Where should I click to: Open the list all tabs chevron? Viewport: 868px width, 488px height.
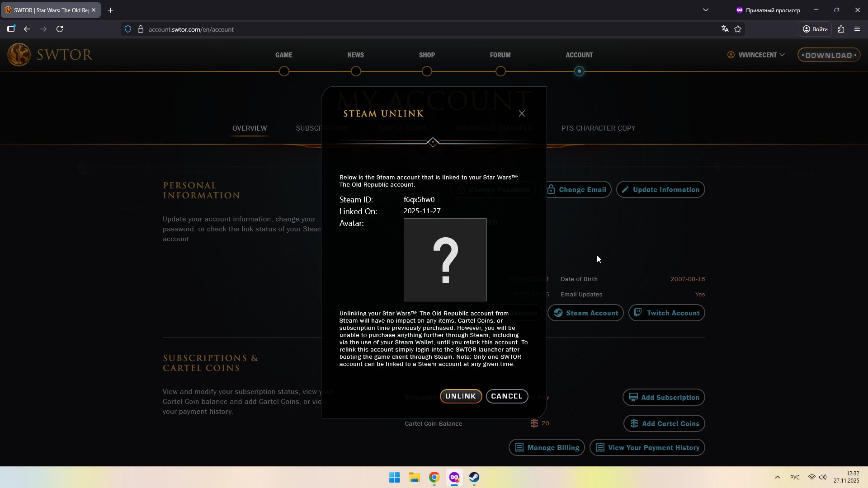click(x=705, y=10)
